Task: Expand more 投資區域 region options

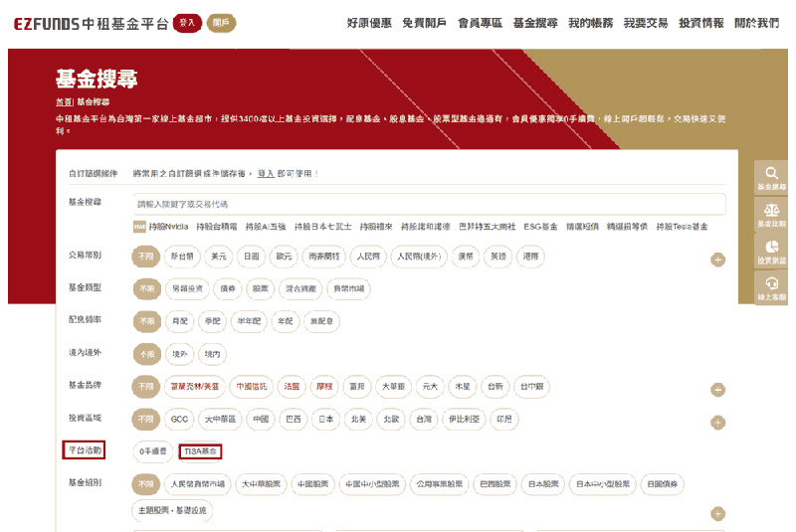Action: pos(717,423)
